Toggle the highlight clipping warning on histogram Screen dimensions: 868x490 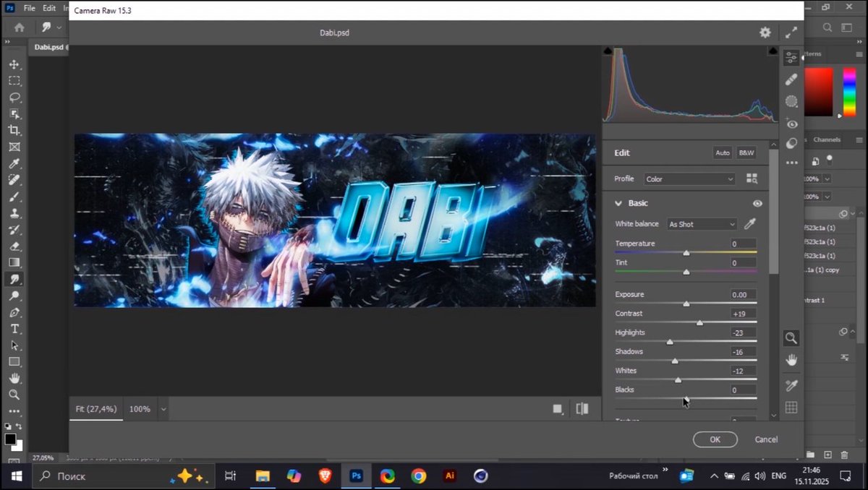click(x=773, y=51)
